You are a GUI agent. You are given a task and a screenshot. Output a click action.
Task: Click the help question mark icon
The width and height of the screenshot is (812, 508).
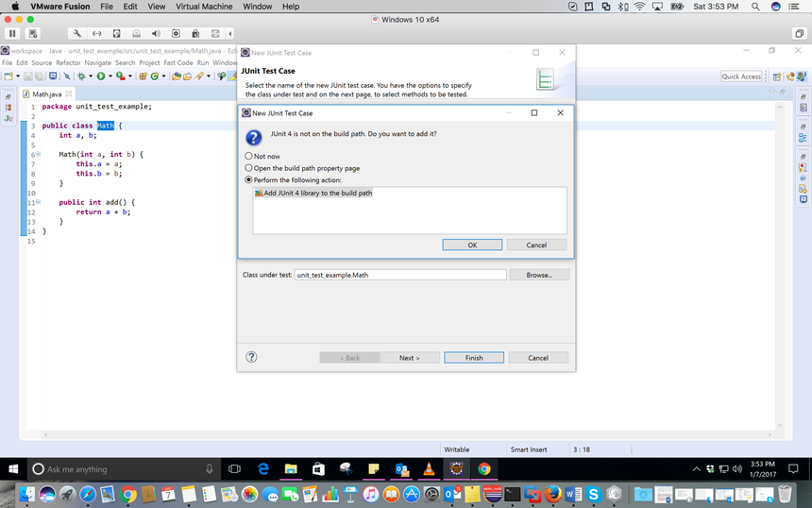click(x=251, y=357)
